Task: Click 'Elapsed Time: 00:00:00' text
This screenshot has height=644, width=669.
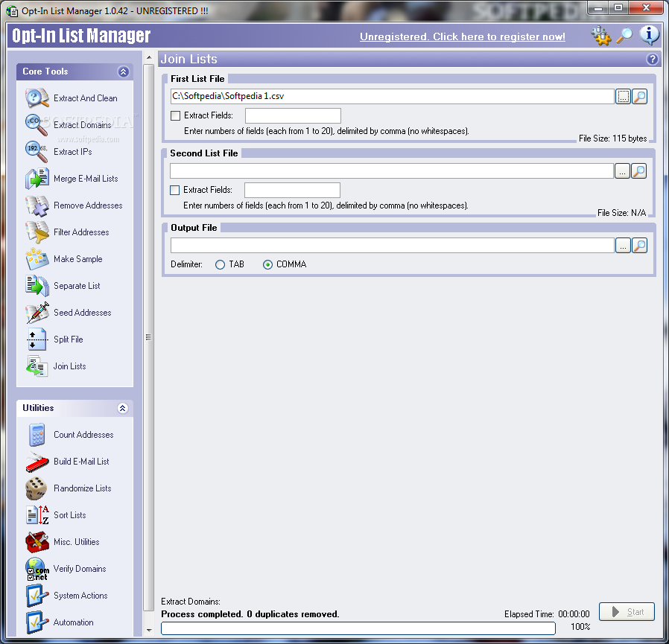Action: click(547, 614)
